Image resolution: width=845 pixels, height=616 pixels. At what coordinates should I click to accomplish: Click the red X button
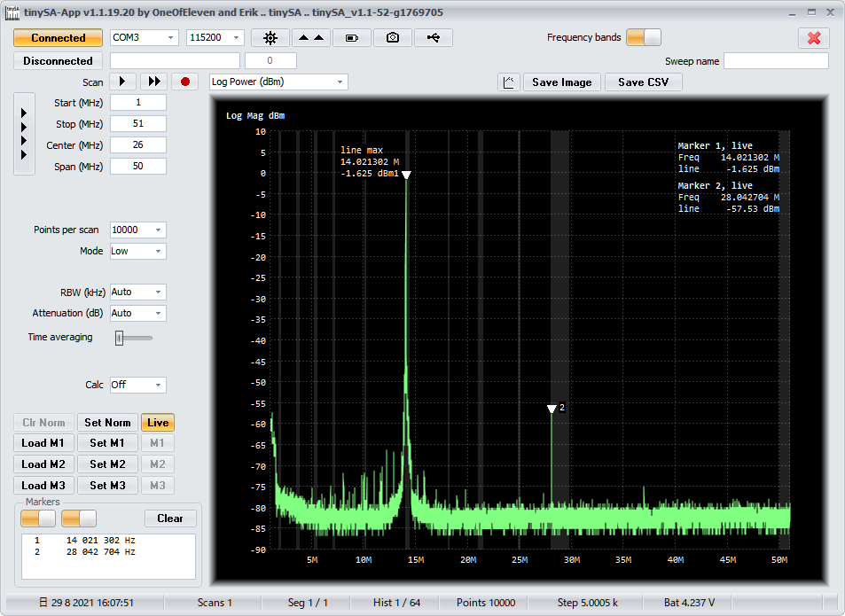coord(814,38)
